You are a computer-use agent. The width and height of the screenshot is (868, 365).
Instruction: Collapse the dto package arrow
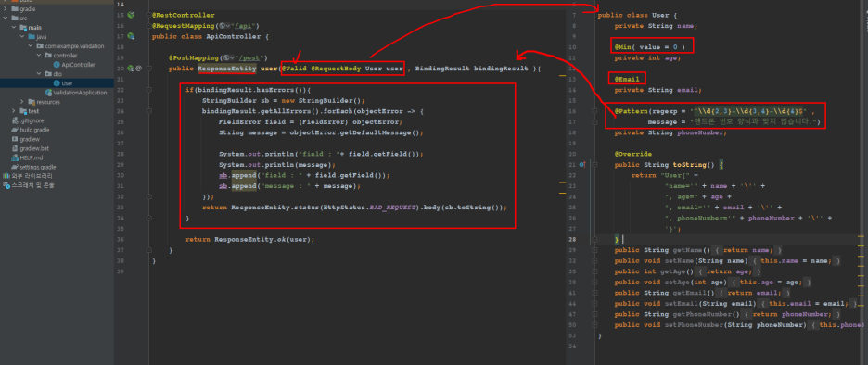click(x=39, y=74)
